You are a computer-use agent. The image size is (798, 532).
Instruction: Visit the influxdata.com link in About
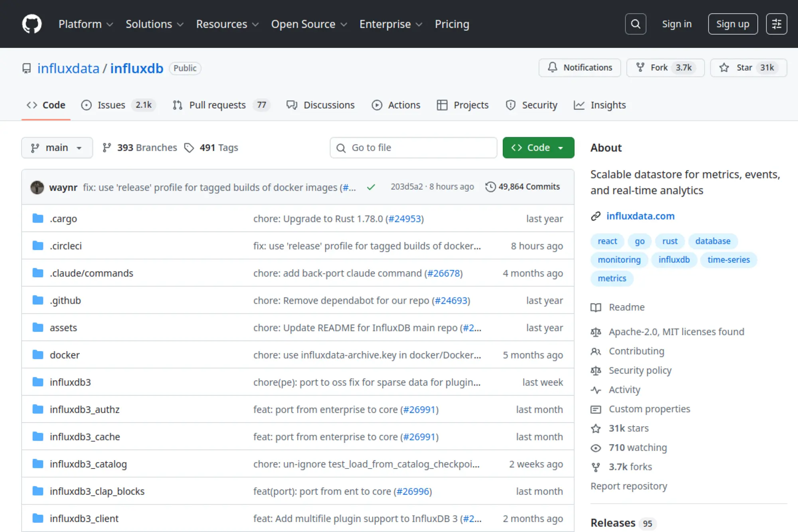click(x=640, y=216)
